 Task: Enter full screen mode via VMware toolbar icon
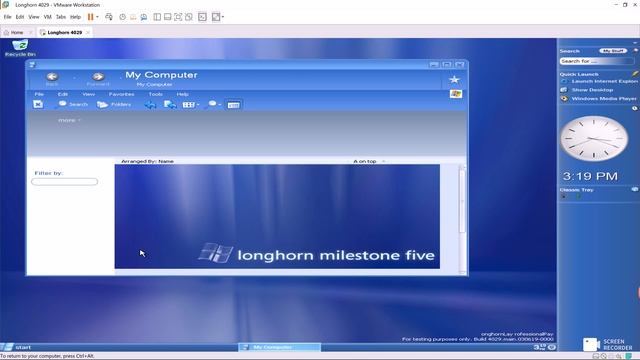pos(178,17)
